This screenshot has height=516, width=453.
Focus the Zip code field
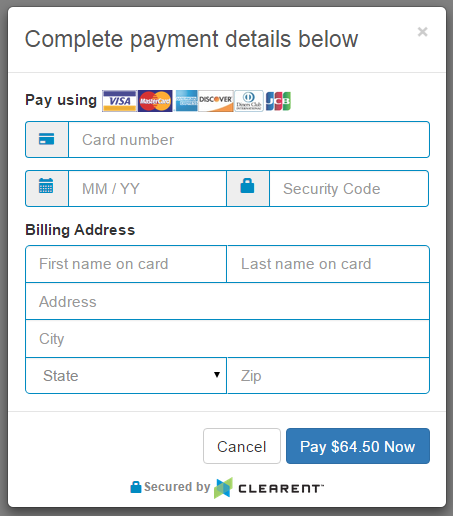[x=328, y=376]
